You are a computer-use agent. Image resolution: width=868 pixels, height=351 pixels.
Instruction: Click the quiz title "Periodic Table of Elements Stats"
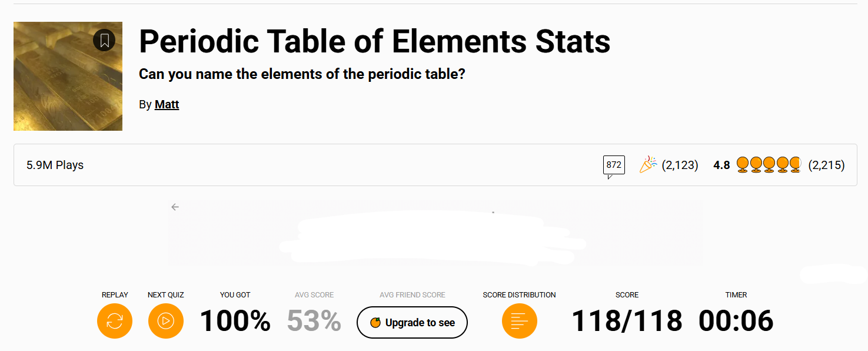pos(374,41)
